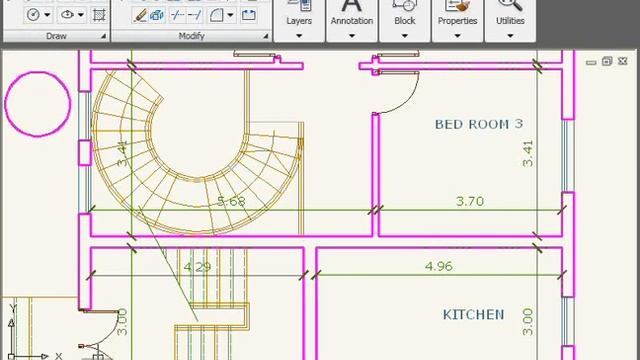Viewport: 640px width, 360px height.
Task: Expand the Annotation panel dropdown arrow
Action: 351,36
